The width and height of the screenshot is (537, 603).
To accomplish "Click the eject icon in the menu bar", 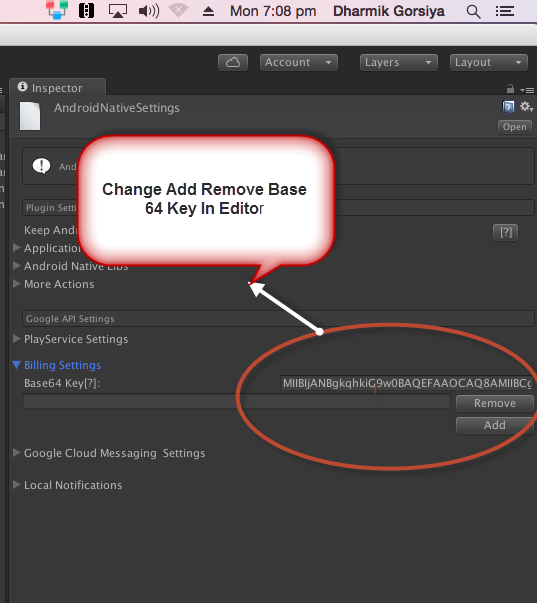I will (208, 11).
